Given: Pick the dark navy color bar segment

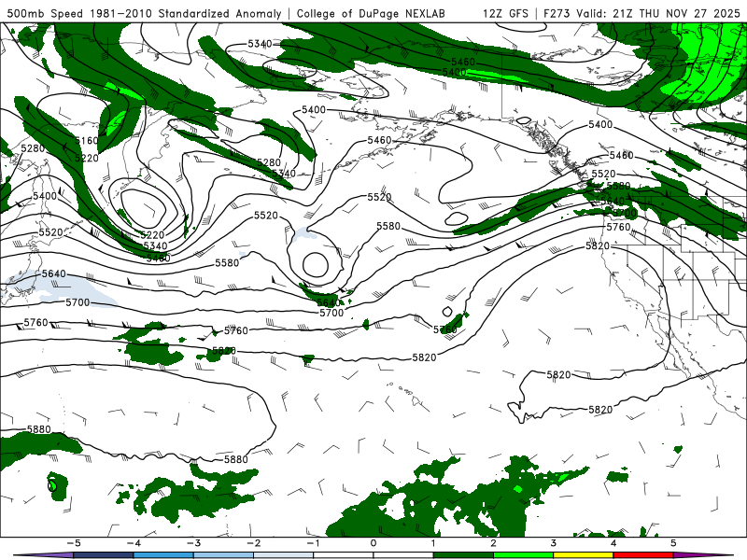Looking at the screenshot, I should (104, 555).
